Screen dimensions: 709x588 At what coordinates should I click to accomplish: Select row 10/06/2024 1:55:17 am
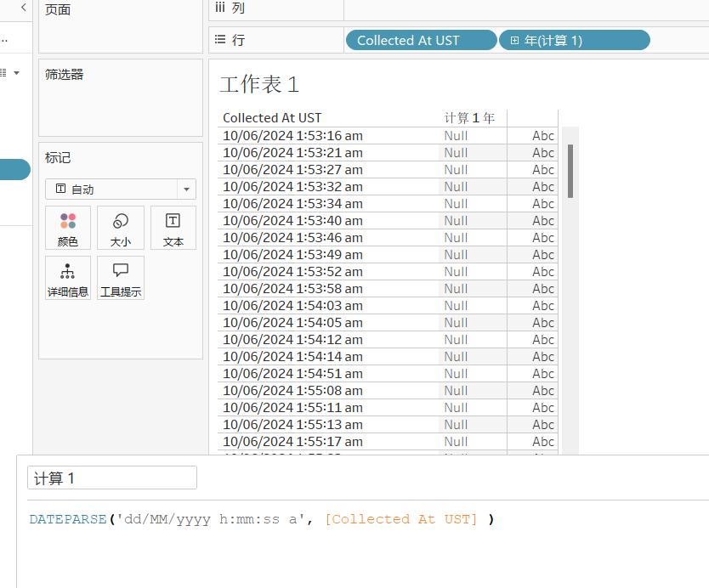point(293,442)
